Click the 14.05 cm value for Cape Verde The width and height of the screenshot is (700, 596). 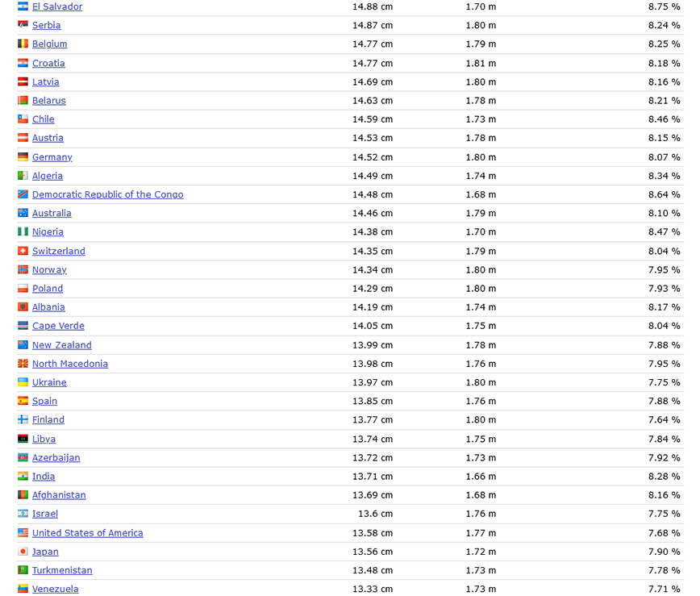372,326
